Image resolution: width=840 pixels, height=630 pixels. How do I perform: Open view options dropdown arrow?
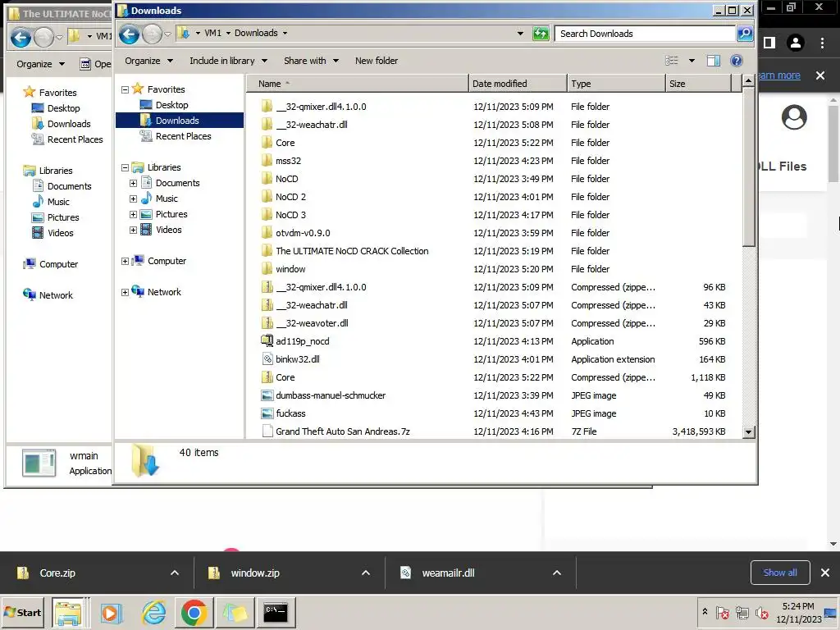tap(692, 61)
